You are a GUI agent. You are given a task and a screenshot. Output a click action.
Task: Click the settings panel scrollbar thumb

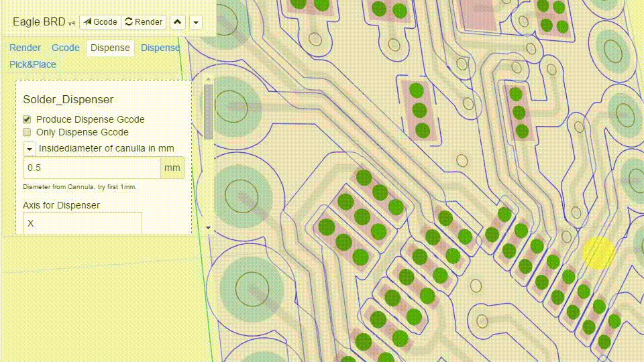point(208,111)
